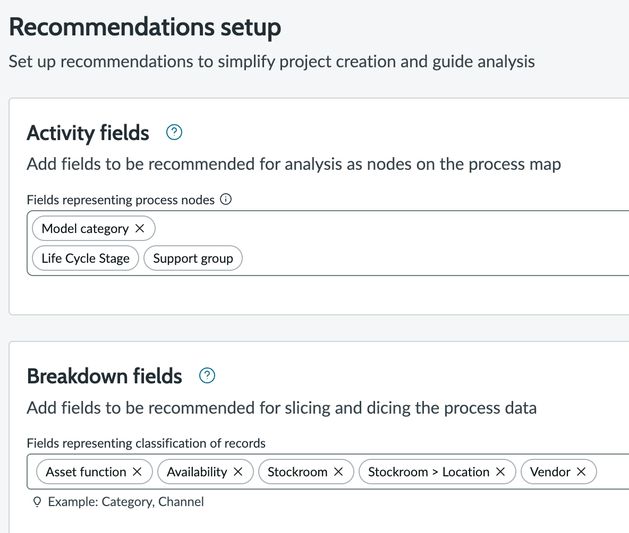Click the lightbulb hint icon below Breakdown fields
This screenshot has height=533, width=629.
(37, 502)
